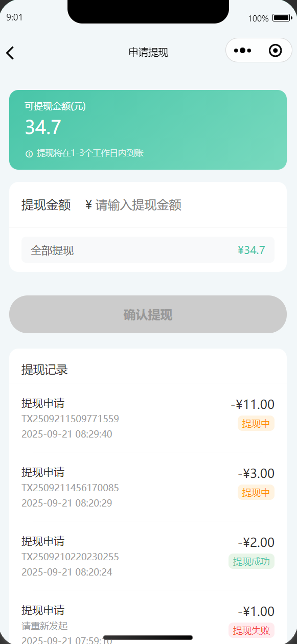Tap 提现中 badge on ¥11.00 record
The image size is (297, 644).
256,423
